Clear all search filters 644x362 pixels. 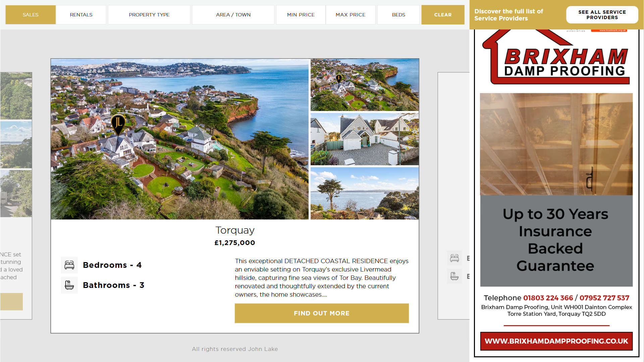(443, 15)
